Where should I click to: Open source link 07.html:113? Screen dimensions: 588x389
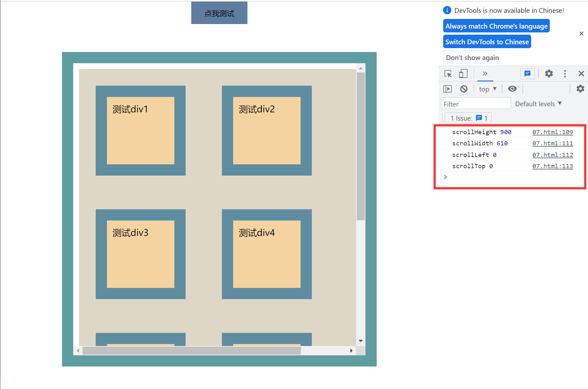coord(552,166)
